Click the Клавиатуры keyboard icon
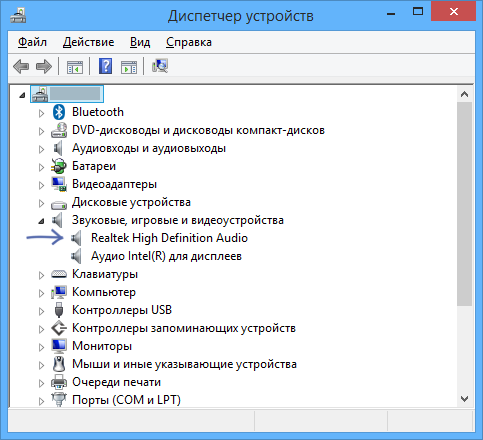Image resolution: width=483 pixels, height=440 pixels. point(59,274)
